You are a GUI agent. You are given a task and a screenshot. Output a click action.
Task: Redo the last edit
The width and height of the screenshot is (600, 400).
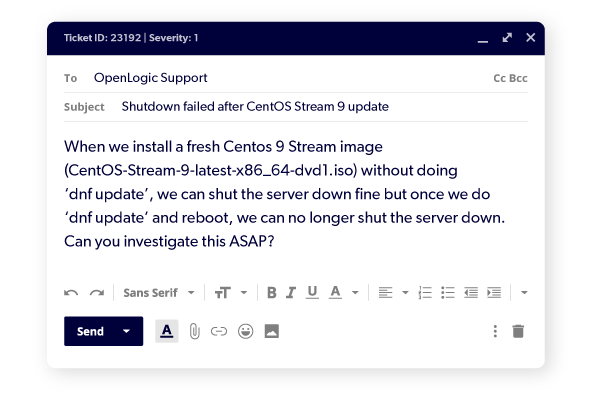click(x=97, y=293)
